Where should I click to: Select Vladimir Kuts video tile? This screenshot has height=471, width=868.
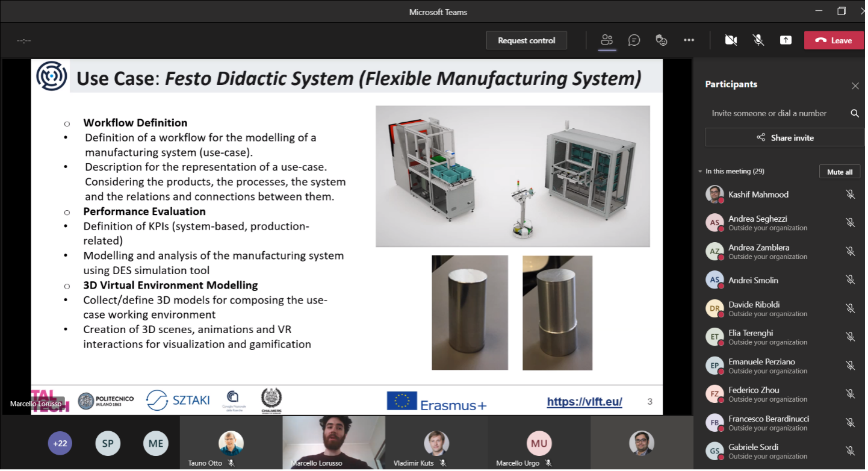pos(436,443)
